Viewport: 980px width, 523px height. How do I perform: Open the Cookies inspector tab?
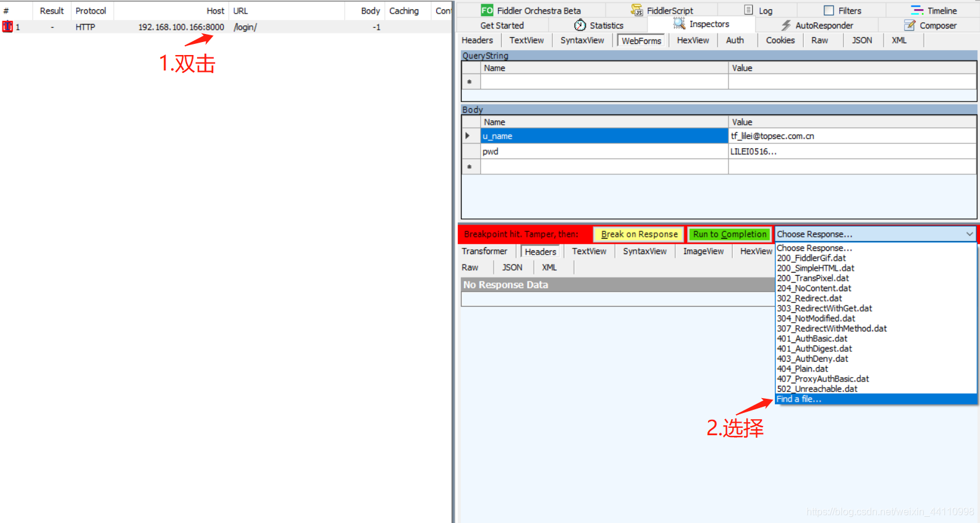[x=780, y=40]
